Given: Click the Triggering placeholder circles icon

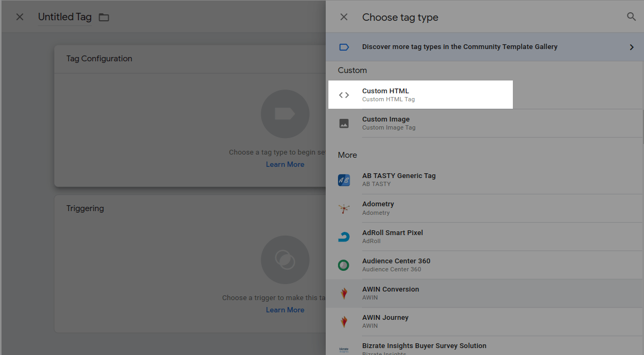Looking at the screenshot, I should (x=285, y=260).
